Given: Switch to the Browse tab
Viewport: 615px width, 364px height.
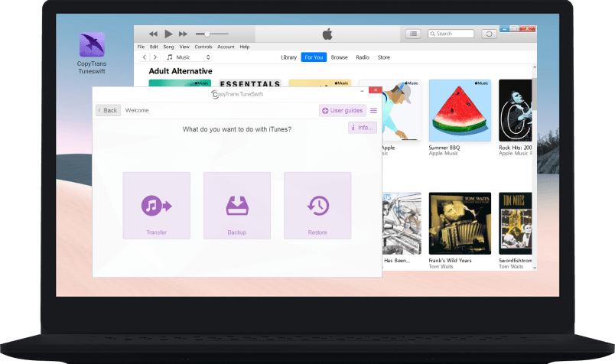Looking at the screenshot, I should coord(340,57).
